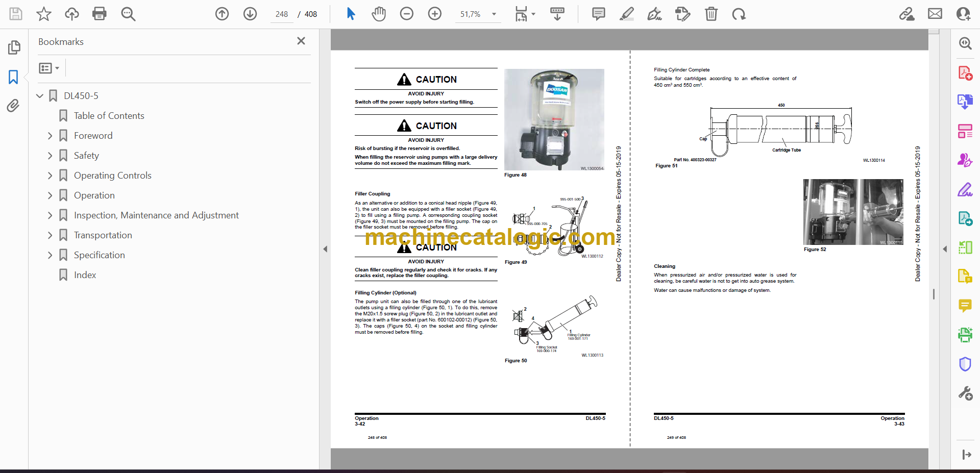The width and height of the screenshot is (980, 473).
Task: Close the Bookmarks panel
Action: [x=301, y=41]
